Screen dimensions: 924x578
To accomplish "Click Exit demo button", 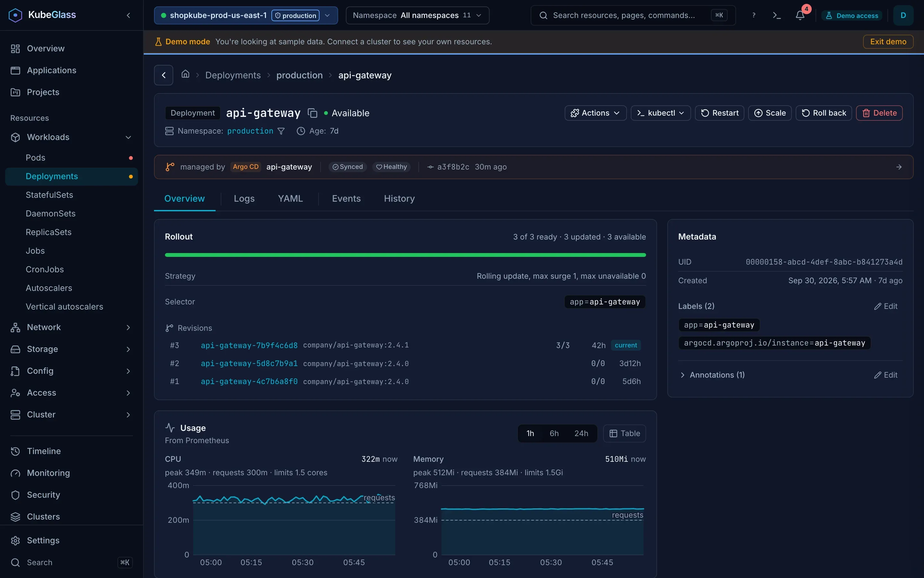I will 888,42.
